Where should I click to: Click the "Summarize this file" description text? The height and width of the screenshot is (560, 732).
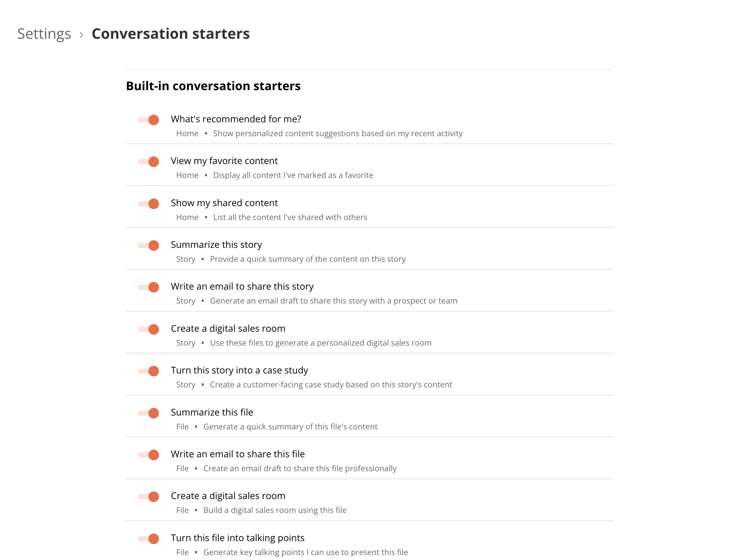(290, 427)
